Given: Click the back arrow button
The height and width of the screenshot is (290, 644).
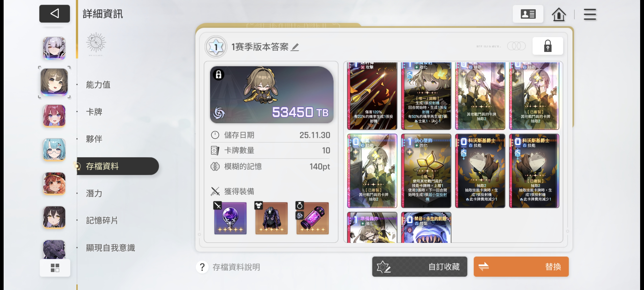Looking at the screenshot, I should (x=54, y=14).
